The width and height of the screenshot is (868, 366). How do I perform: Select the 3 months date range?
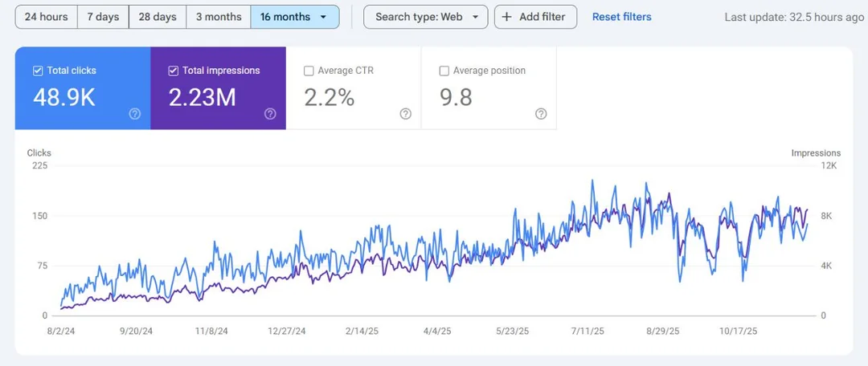click(219, 17)
